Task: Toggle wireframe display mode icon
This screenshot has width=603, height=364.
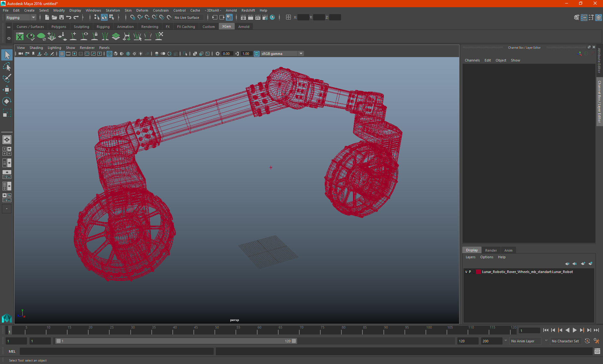Action: (x=109, y=53)
